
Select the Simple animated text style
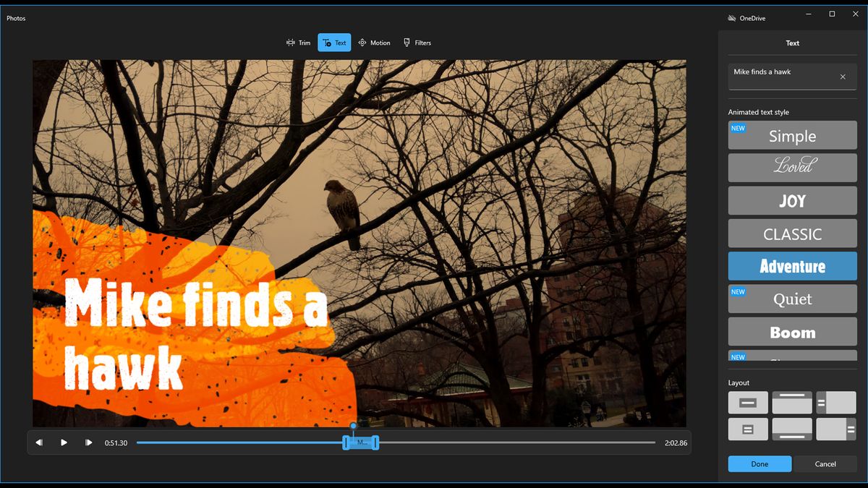(x=792, y=134)
